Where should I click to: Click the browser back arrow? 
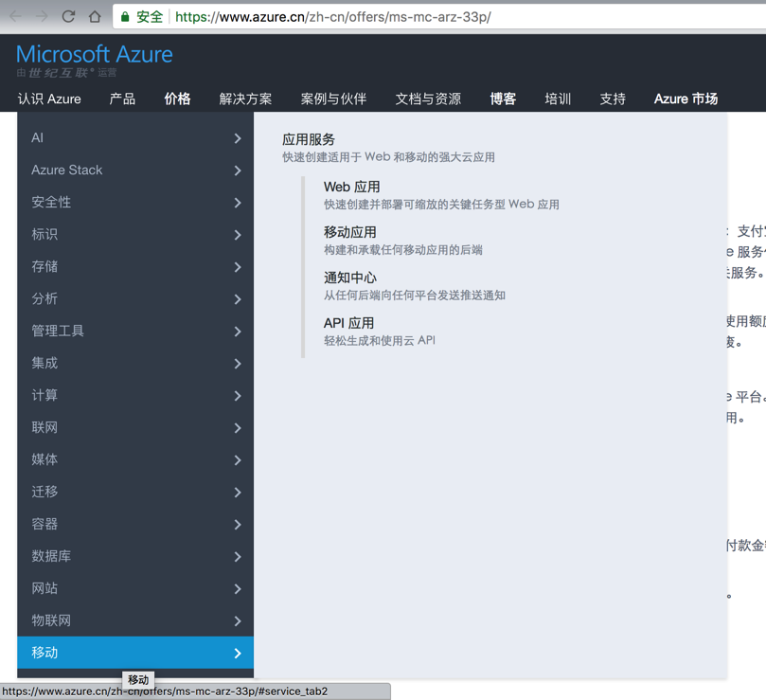point(16,17)
